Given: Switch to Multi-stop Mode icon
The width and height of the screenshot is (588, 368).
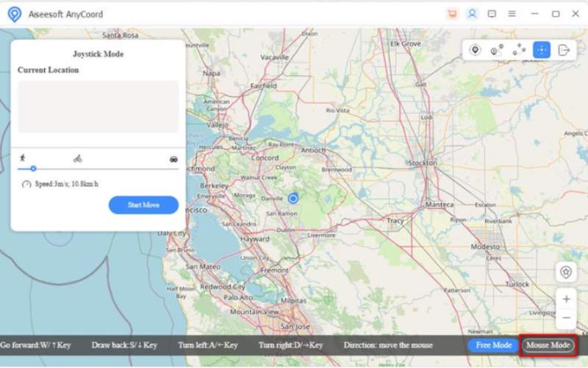Looking at the screenshot, I should click(x=519, y=50).
